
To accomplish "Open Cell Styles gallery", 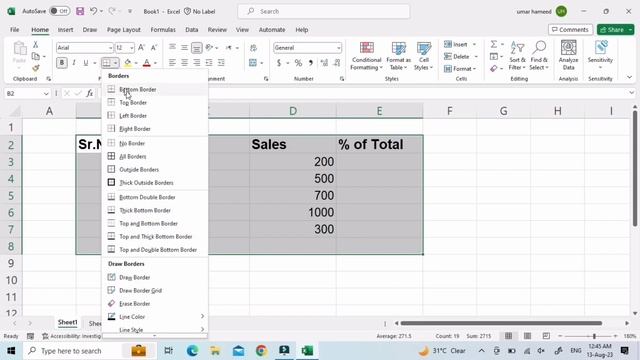I will coord(423,56).
